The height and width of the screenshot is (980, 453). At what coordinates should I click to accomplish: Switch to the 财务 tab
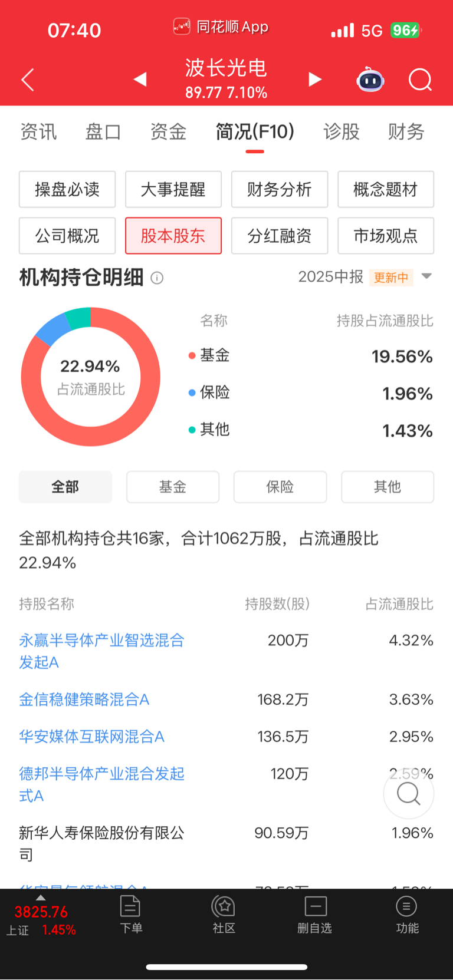tap(406, 131)
